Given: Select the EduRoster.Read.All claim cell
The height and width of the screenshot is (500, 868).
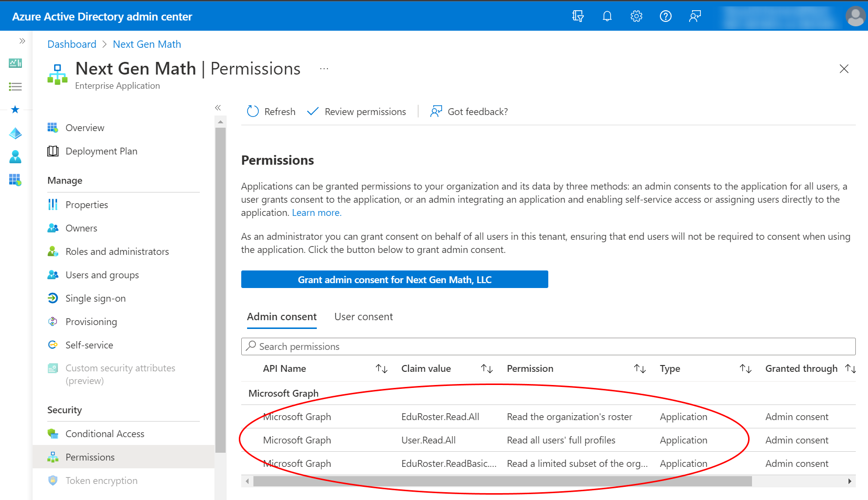Looking at the screenshot, I should (440, 417).
